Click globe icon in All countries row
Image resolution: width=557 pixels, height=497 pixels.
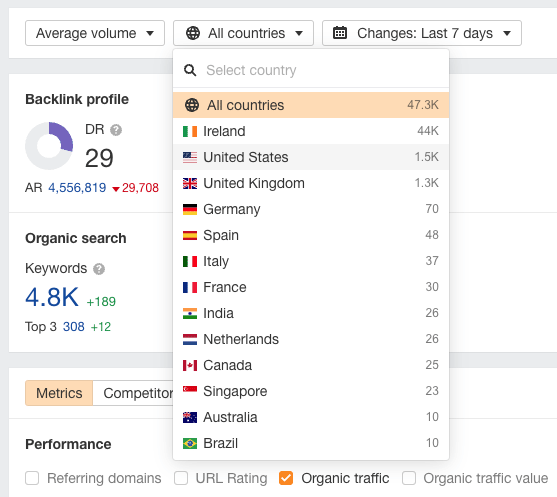point(192,105)
